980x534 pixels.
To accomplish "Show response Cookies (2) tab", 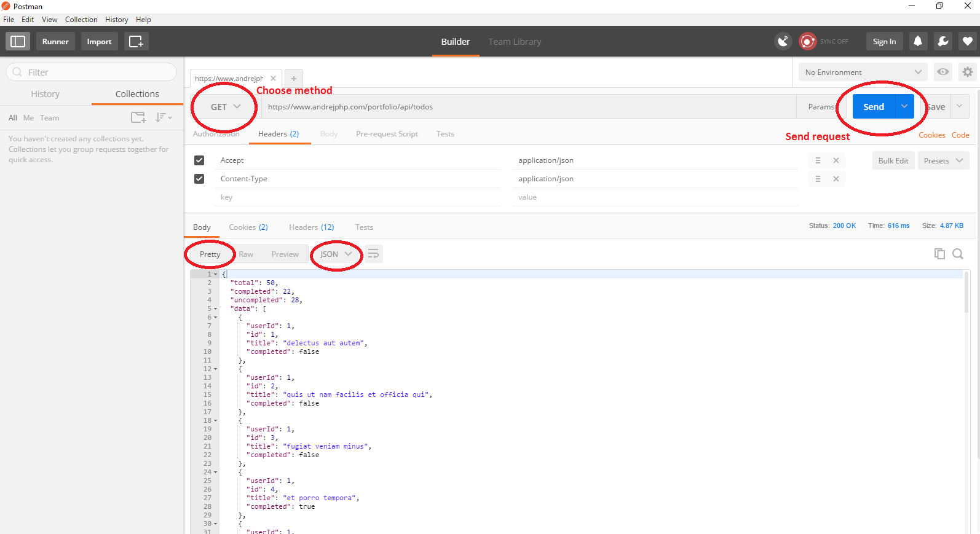I will coord(248,227).
